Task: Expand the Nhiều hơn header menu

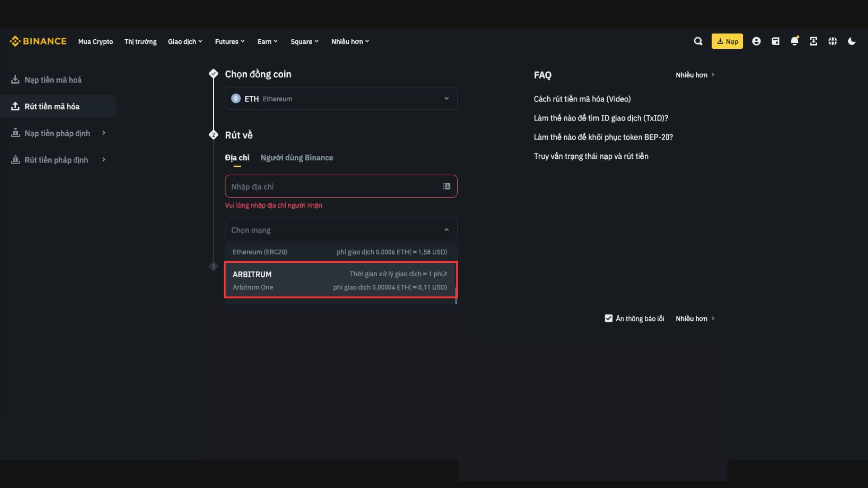Action: (x=350, y=42)
